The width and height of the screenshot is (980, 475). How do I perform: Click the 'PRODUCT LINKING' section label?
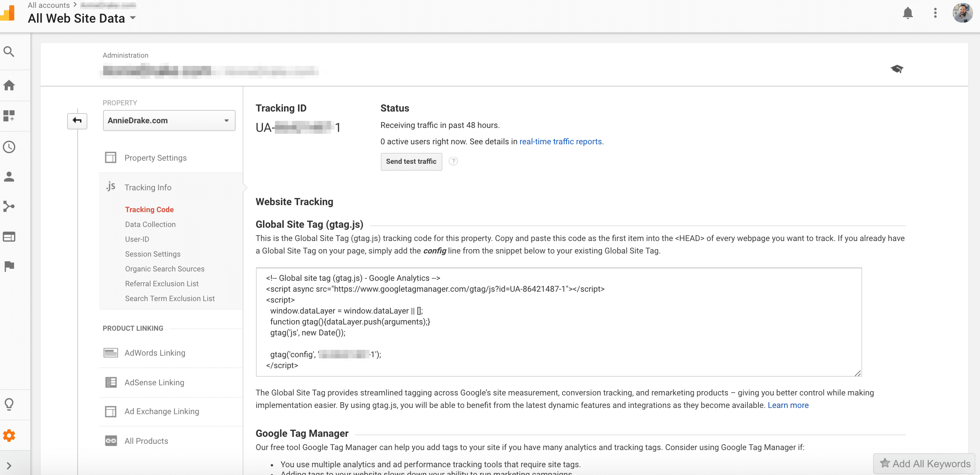(133, 328)
